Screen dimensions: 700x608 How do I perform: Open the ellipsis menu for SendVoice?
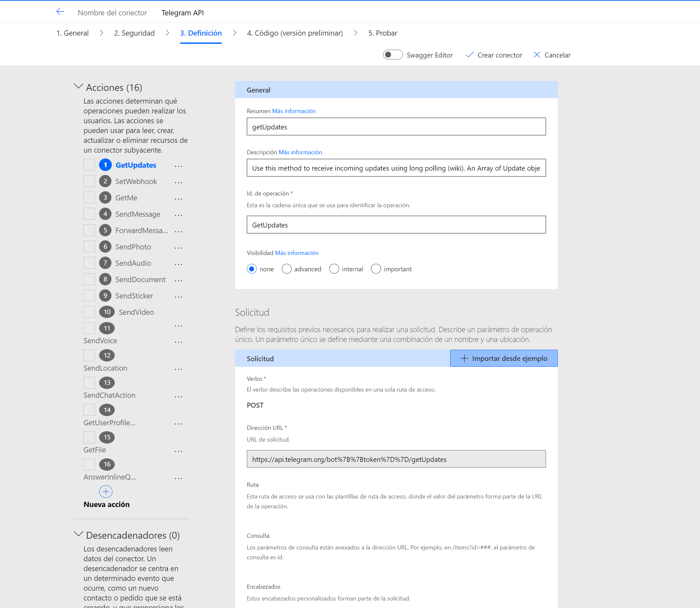(x=178, y=342)
